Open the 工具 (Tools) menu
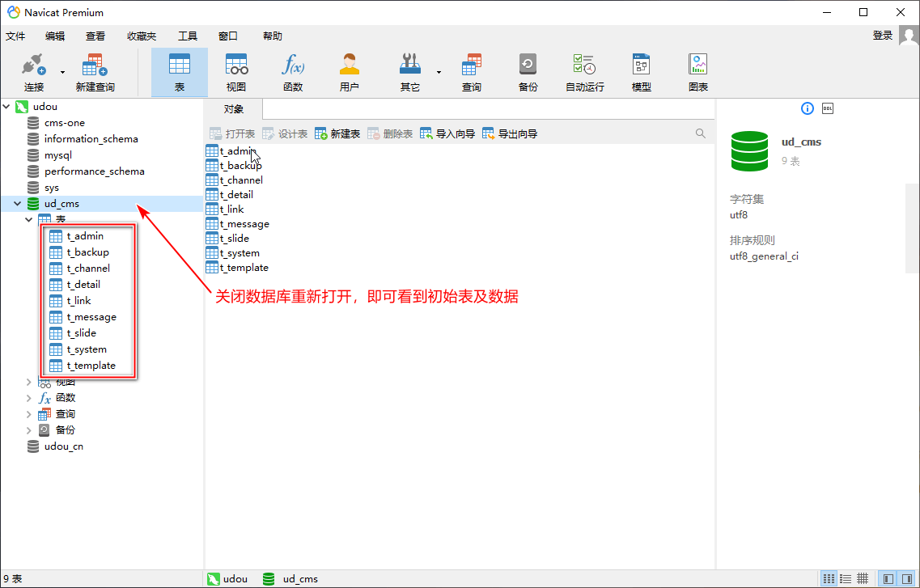The width and height of the screenshot is (920, 588). (188, 36)
